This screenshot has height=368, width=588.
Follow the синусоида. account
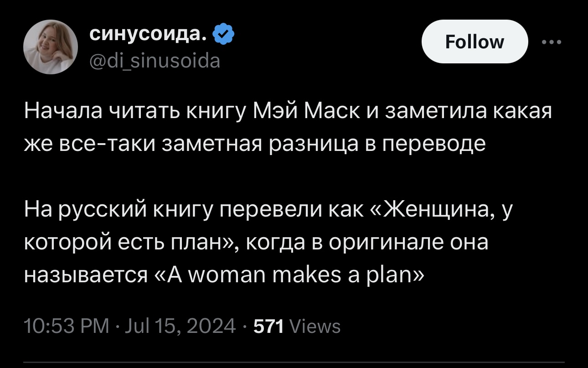pyautogui.click(x=475, y=41)
